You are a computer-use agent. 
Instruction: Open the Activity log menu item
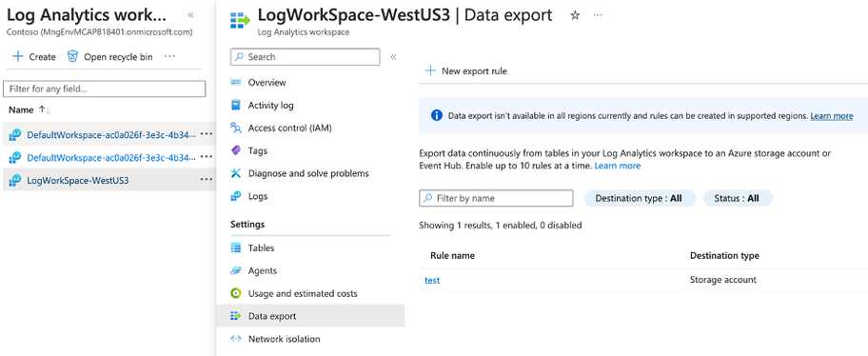[x=270, y=106]
